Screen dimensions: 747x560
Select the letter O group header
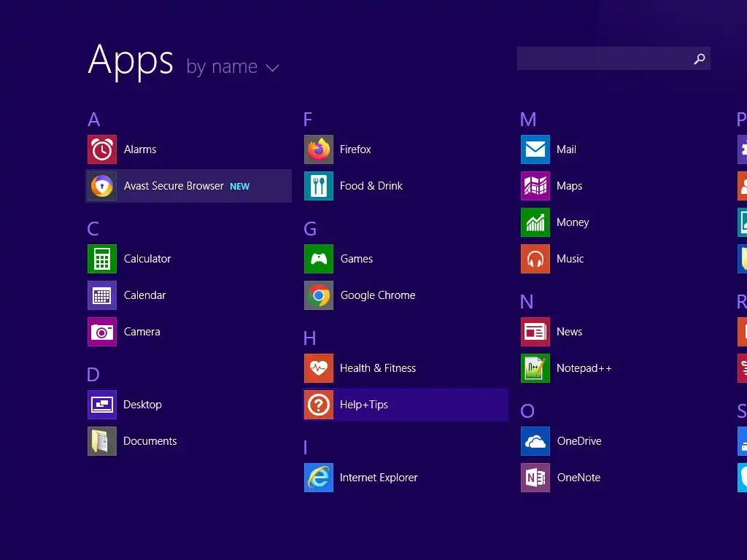point(527,411)
